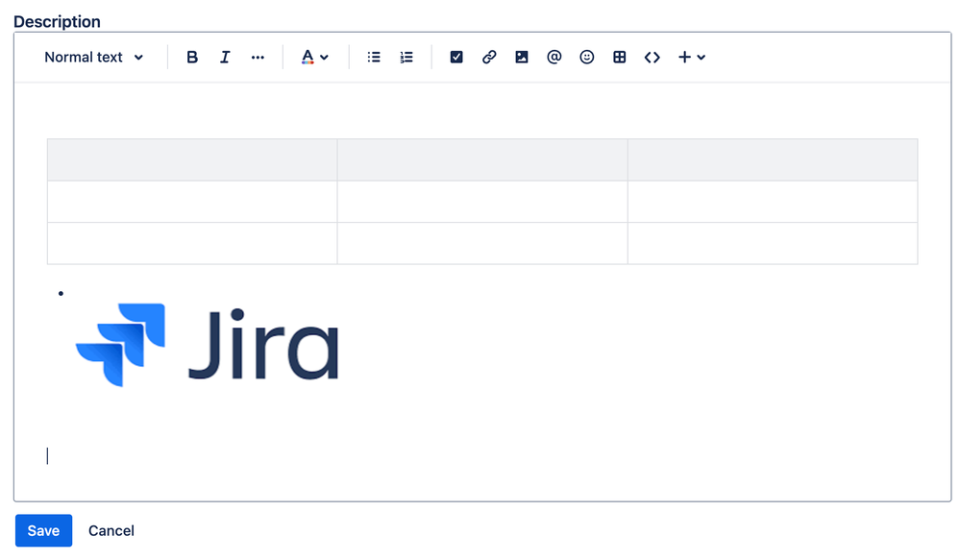Click the first header cell of table
The width and height of the screenshot is (960, 560).
point(192,159)
